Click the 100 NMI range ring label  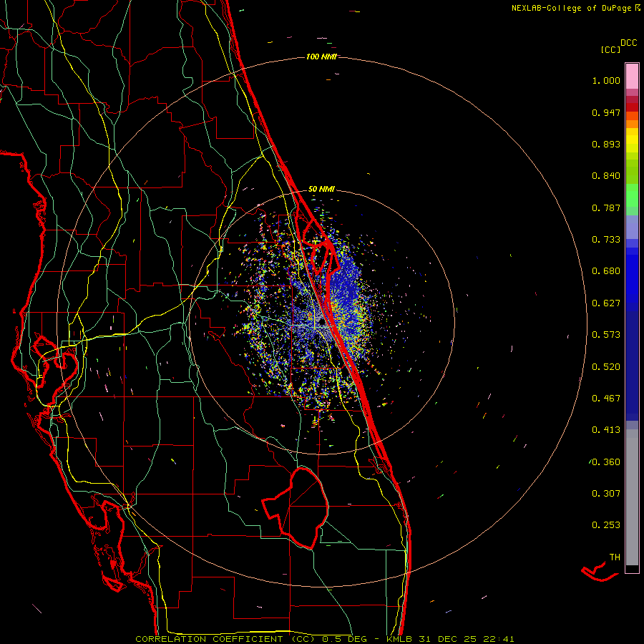click(321, 57)
